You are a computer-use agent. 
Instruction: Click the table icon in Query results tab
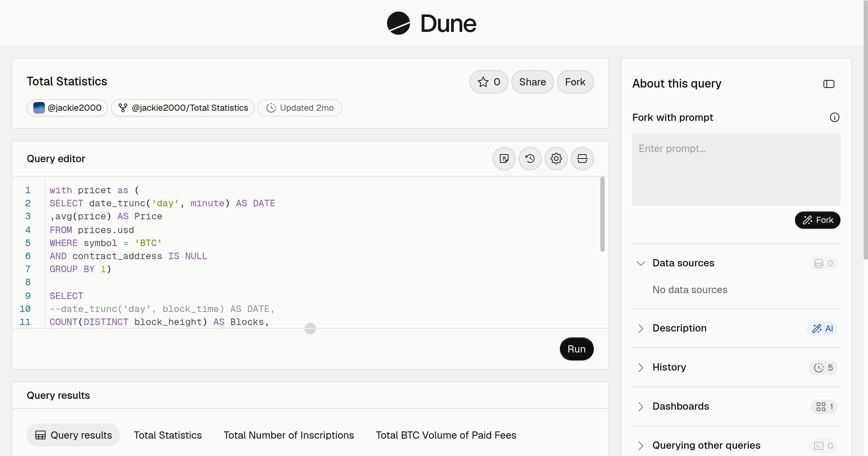click(40, 435)
